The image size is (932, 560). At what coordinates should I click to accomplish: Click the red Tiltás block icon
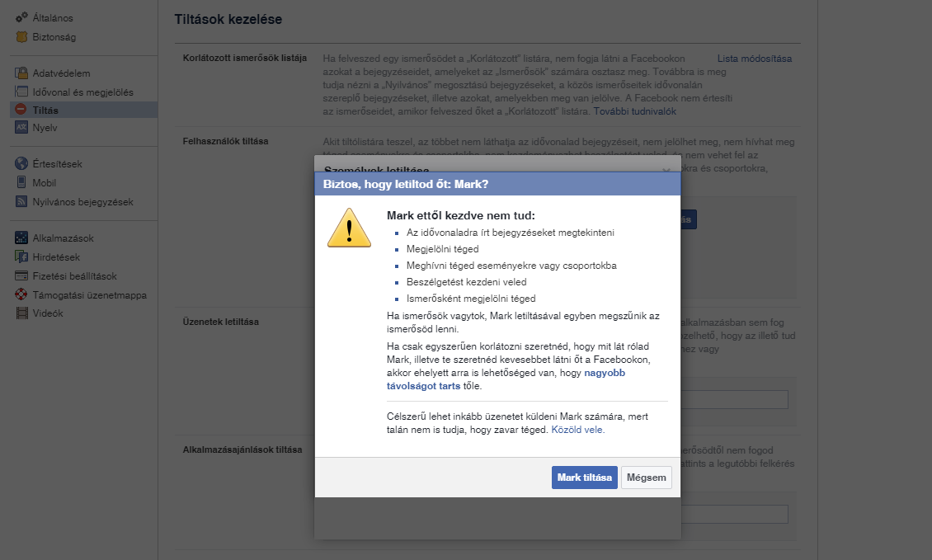pyautogui.click(x=21, y=110)
